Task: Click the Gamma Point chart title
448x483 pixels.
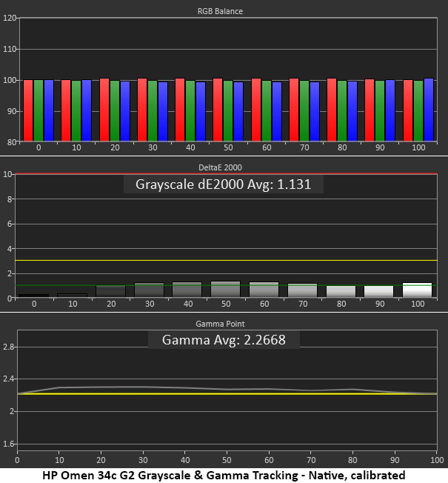Action: [220, 324]
